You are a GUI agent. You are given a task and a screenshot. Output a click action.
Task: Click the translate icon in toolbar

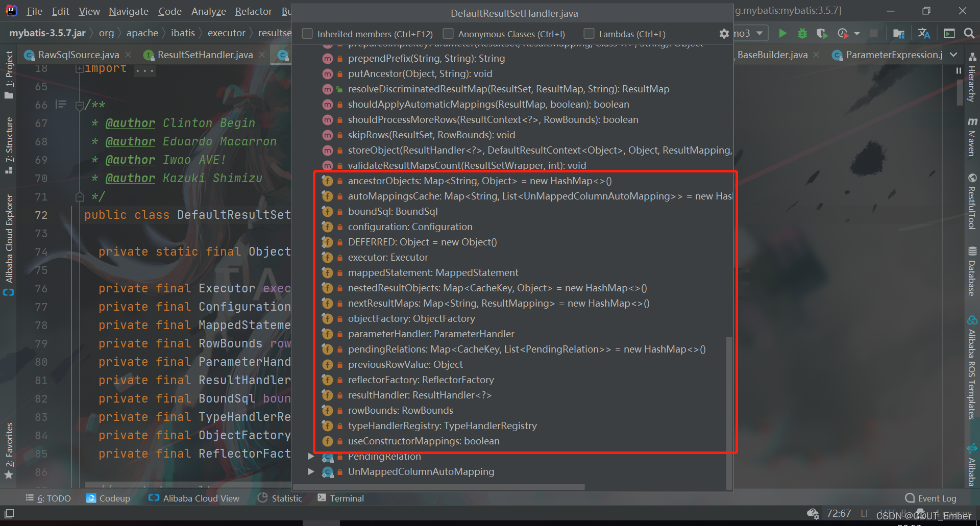click(x=924, y=34)
